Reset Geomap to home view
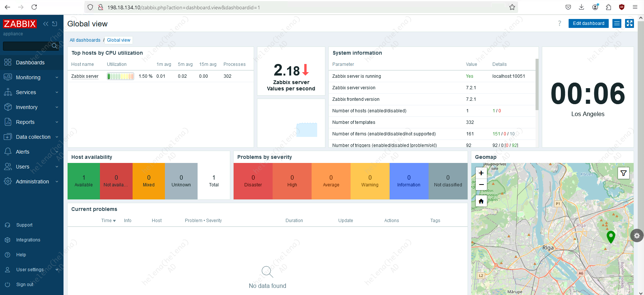 pos(481,201)
